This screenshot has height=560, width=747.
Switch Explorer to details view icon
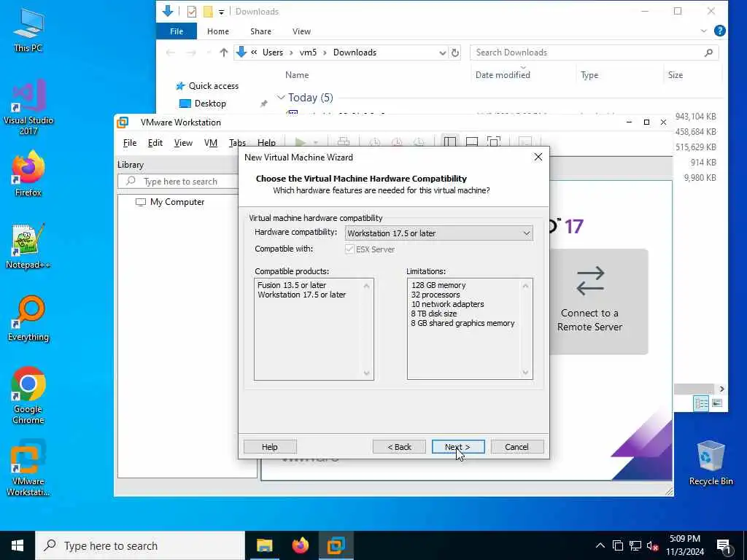coord(701,403)
